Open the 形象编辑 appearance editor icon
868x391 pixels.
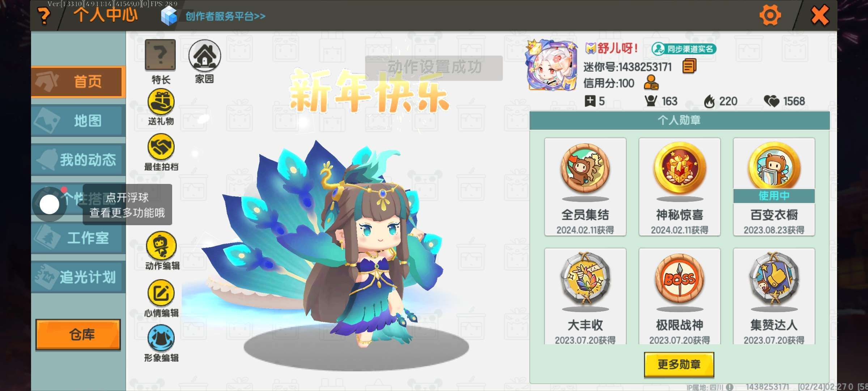[161, 339]
